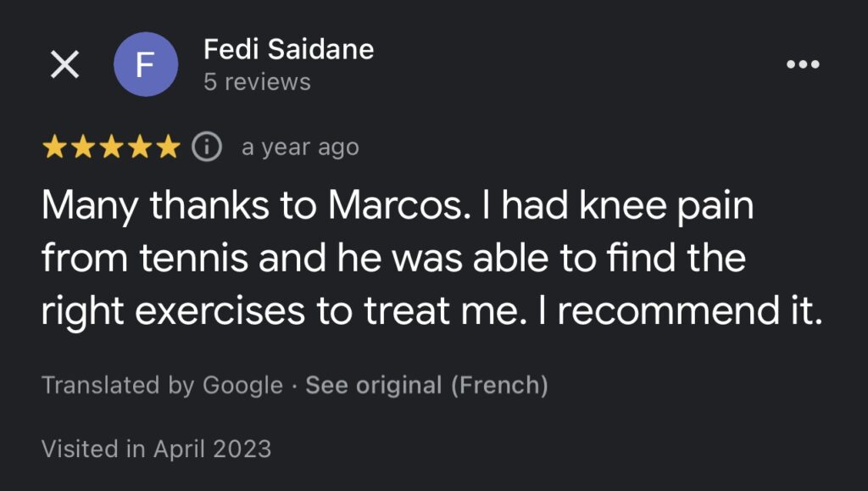Open Fedi Saidane's profile name
The width and height of the screenshot is (868, 491).
[288, 48]
